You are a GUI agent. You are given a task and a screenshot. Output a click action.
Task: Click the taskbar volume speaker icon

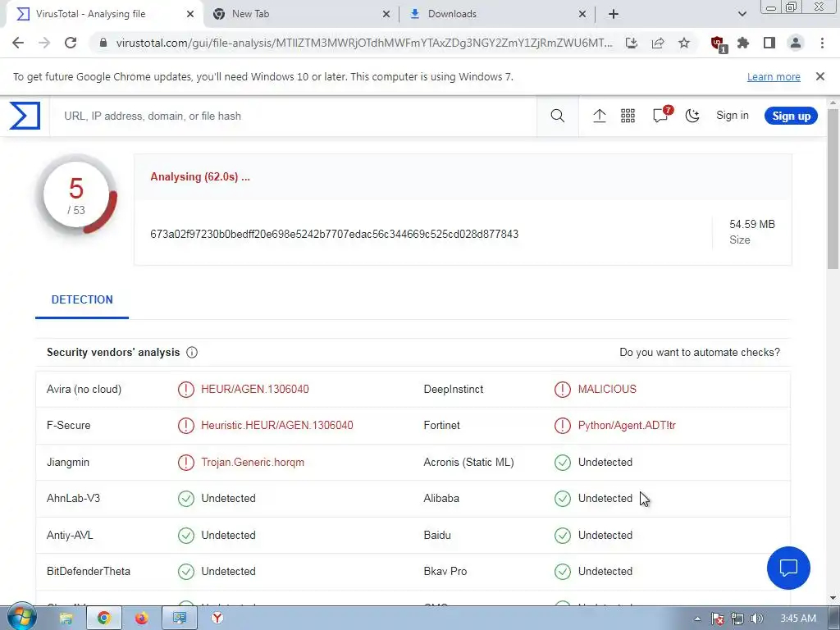756,619
